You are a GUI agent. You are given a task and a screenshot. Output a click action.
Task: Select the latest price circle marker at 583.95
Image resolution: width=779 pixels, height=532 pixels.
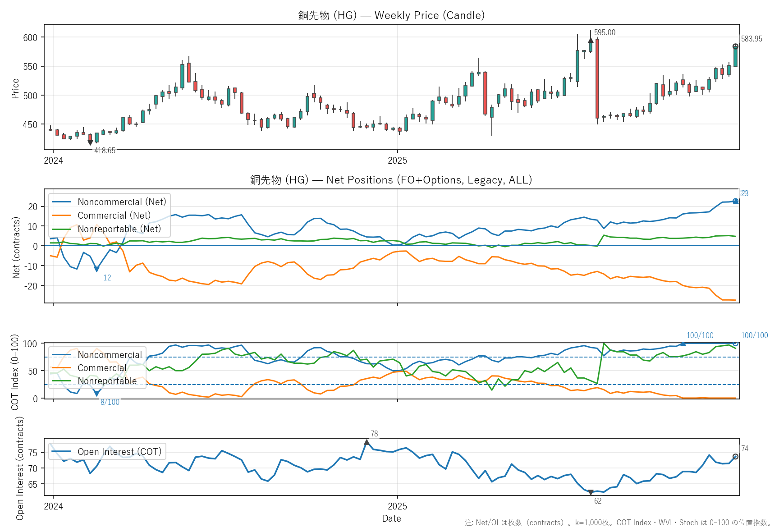click(x=735, y=46)
